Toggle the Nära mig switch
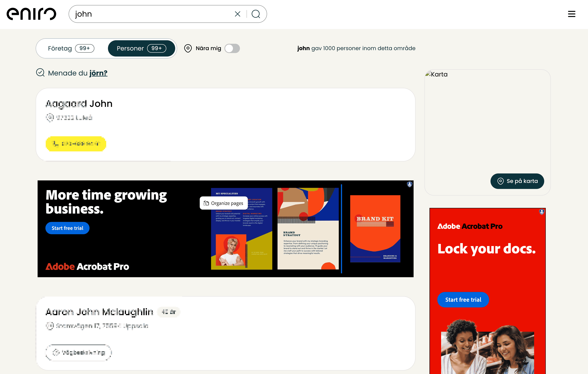This screenshot has height=374, width=588. pos(232,48)
